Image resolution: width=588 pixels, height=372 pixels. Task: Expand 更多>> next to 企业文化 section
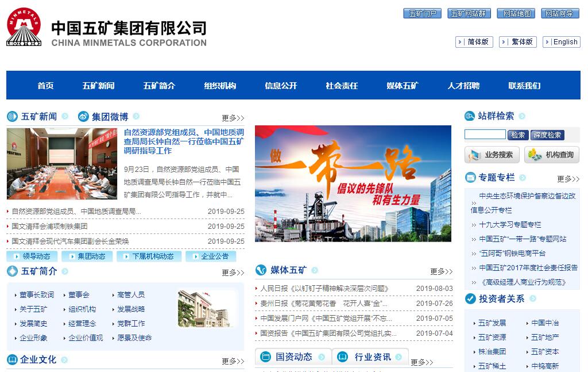233,361
